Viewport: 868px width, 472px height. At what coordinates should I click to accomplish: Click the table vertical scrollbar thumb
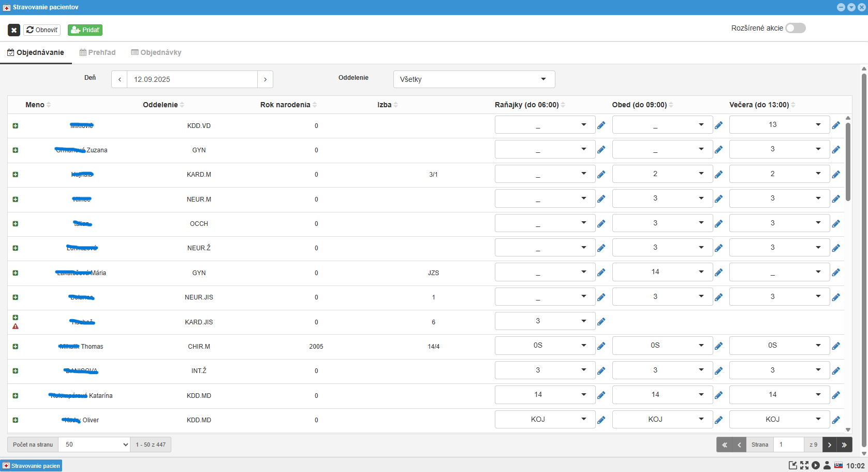pyautogui.click(x=848, y=162)
